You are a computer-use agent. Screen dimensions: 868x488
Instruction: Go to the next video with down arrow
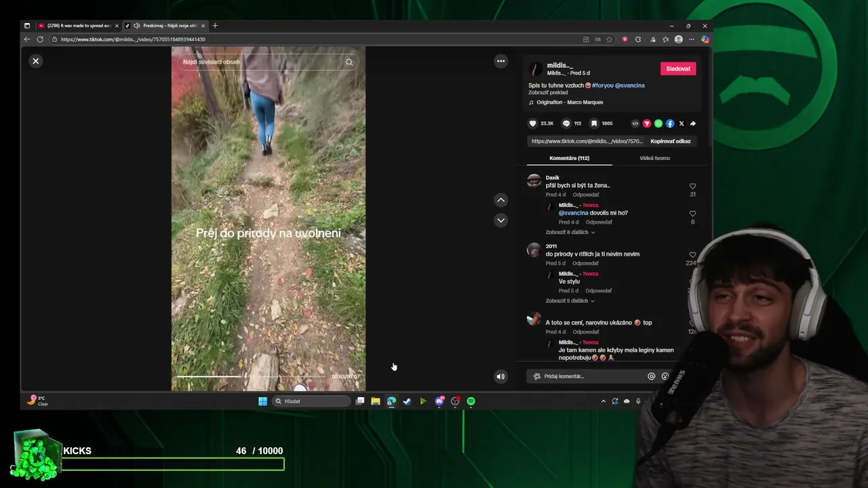500,220
